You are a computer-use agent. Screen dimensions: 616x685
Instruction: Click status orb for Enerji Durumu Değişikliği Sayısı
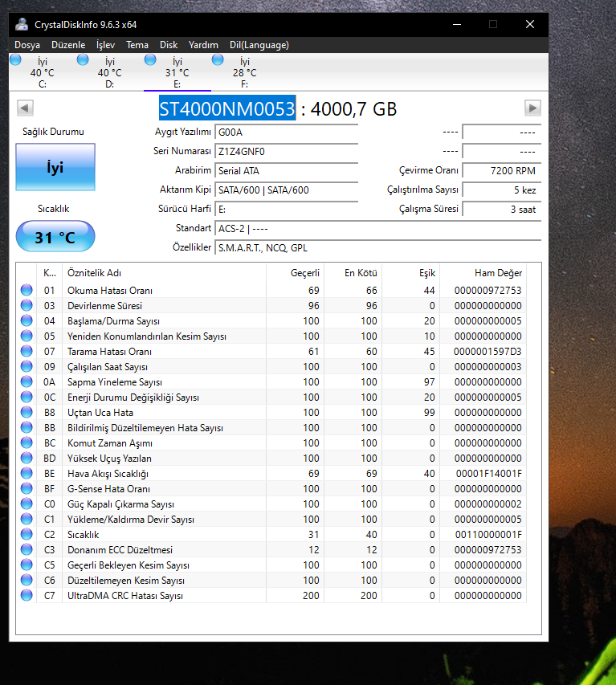27,397
